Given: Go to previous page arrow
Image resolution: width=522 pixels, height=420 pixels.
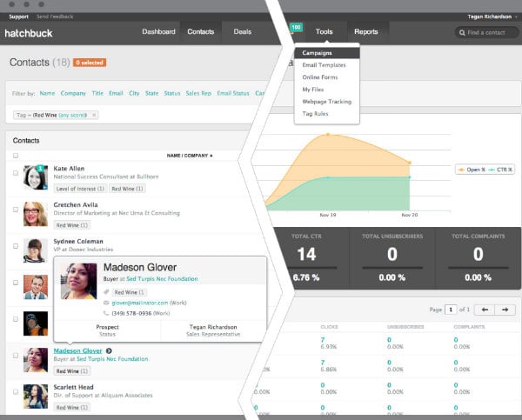Looking at the screenshot, I should pos(484,310).
